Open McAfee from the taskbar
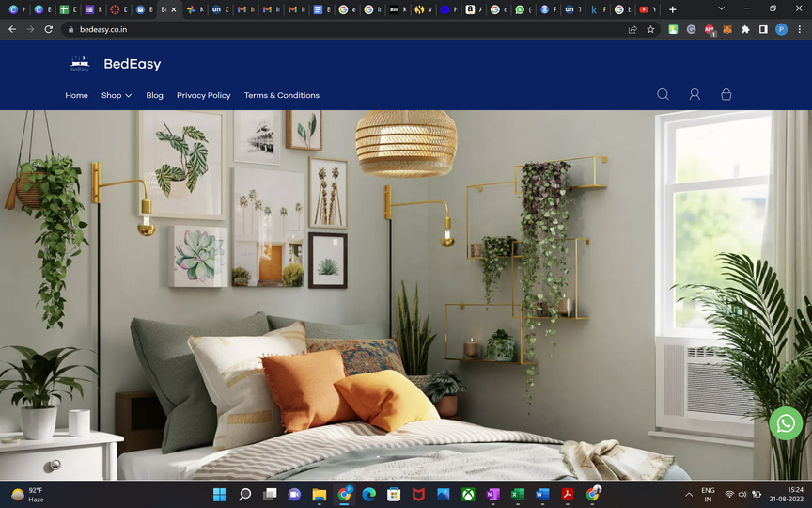 click(x=418, y=495)
